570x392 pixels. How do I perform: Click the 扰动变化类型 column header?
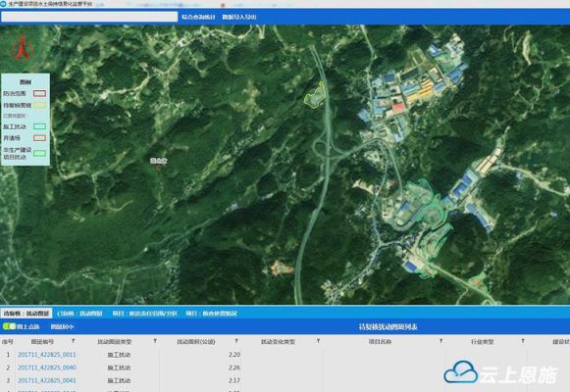point(278,342)
